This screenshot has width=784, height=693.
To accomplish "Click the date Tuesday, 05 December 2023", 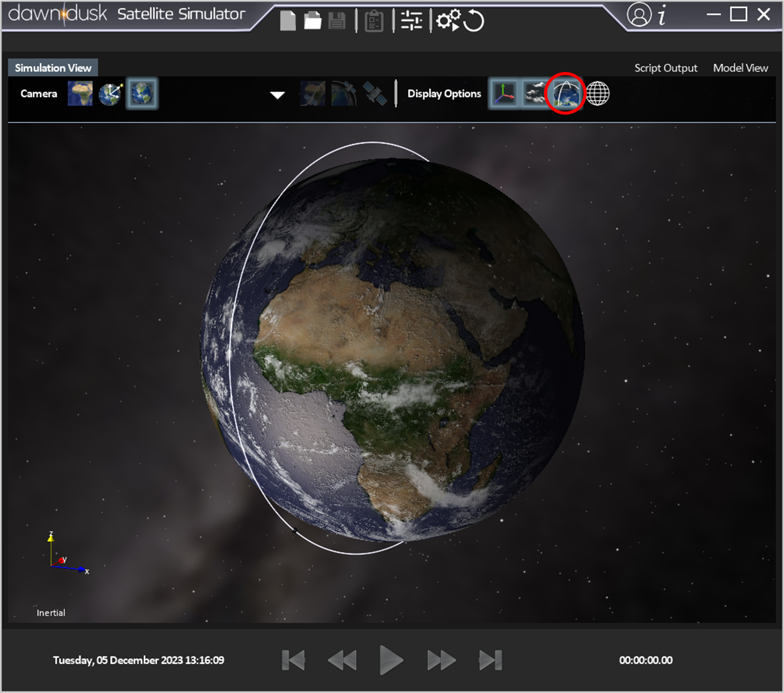I will pos(118,660).
